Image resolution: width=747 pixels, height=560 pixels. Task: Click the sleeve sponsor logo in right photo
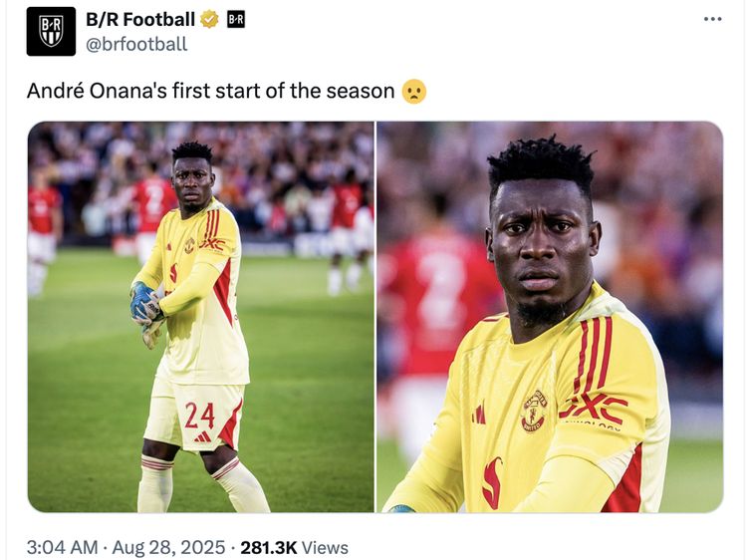click(594, 409)
